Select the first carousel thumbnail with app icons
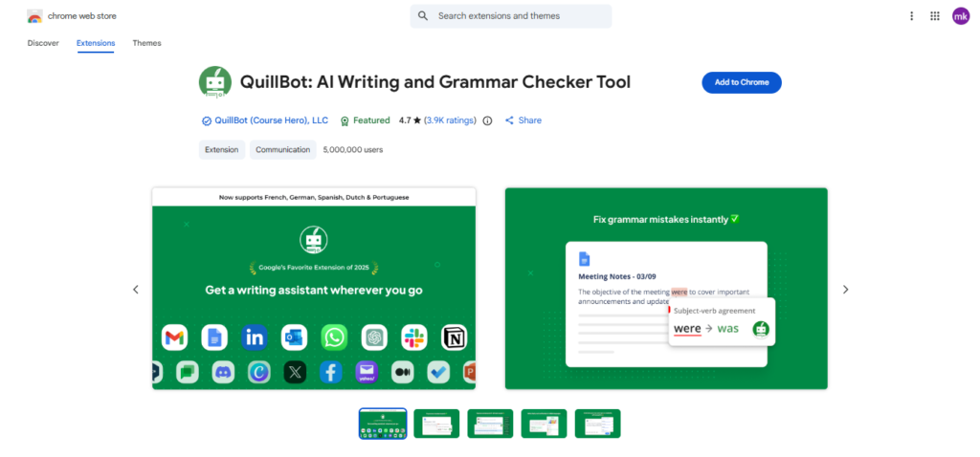This screenshot has width=980, height=457. 383,424
